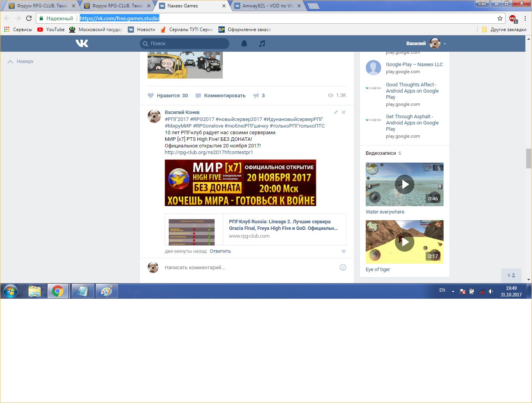Open the emoji picker in the comment box
Screen dimensions: 532x403
(x=343, y=267)
